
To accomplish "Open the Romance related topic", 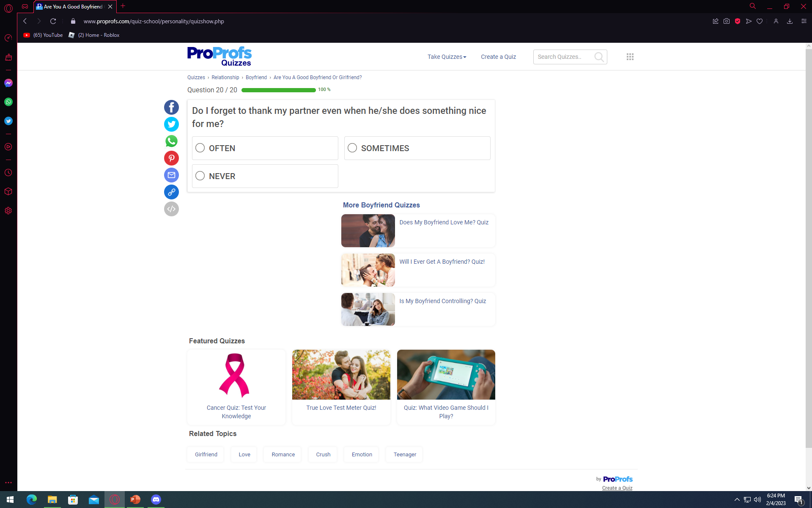I will point(283,454).
